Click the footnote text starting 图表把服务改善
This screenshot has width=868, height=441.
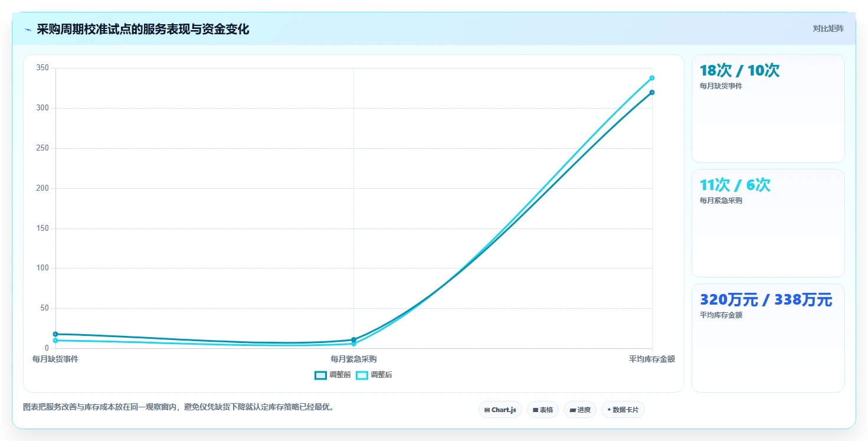[178, 407]
